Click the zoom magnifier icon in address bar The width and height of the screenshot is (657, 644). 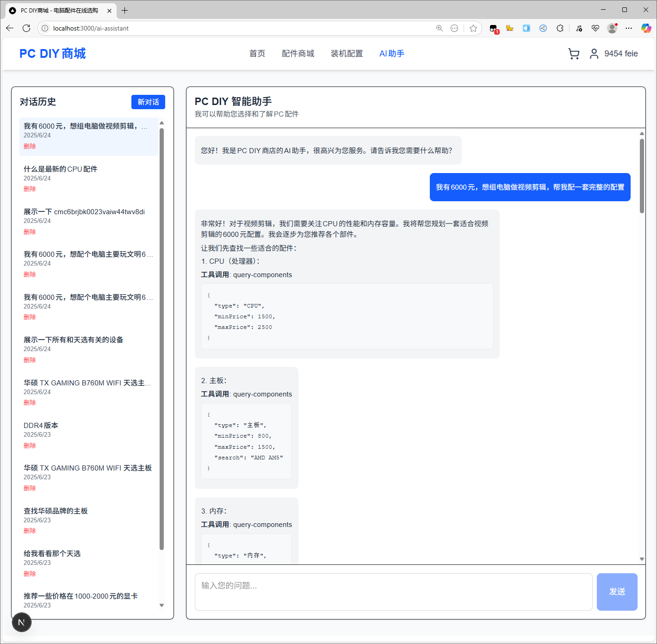[x=439, y=28]
